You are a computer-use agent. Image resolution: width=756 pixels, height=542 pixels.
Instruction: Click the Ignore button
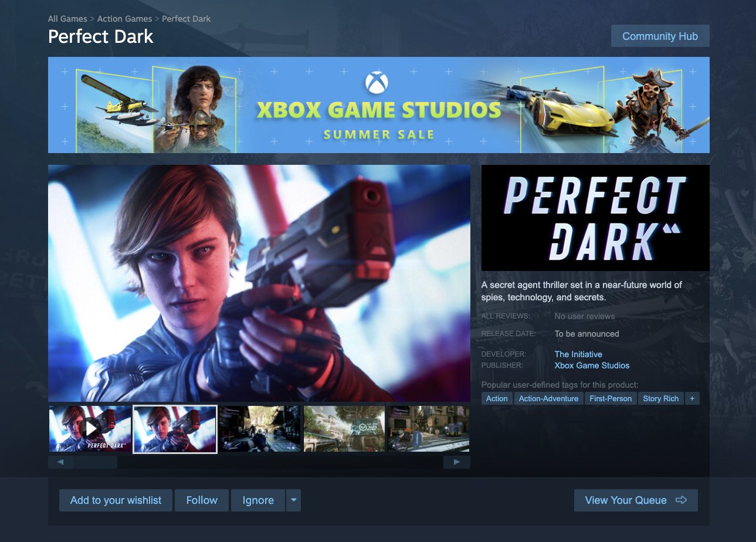[258, 500]
